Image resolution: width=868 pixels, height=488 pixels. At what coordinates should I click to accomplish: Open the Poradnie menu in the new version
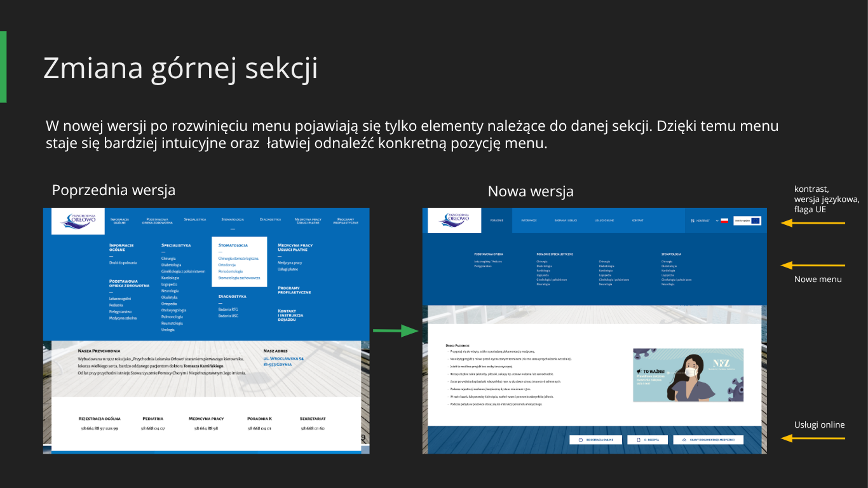point(496,220)
